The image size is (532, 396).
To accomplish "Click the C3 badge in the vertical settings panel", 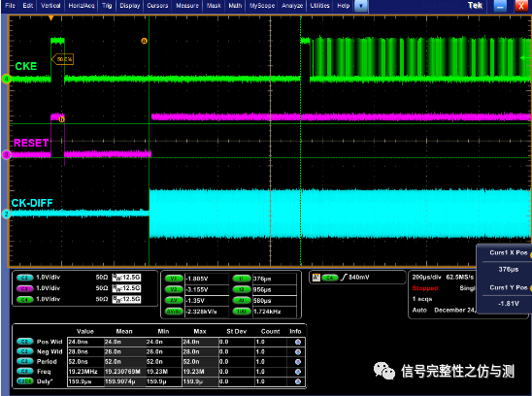I will click(25, 288).
